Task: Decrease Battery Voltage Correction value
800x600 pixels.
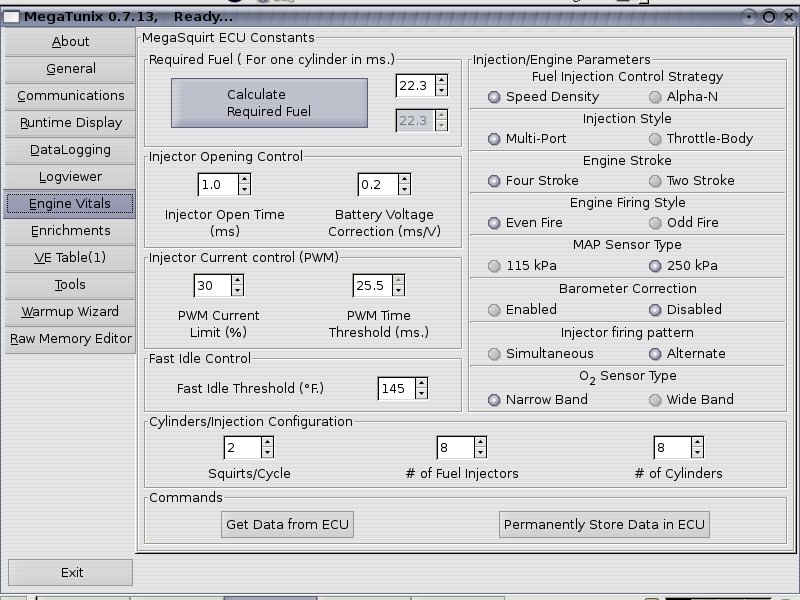Action: tap(404, 190)
